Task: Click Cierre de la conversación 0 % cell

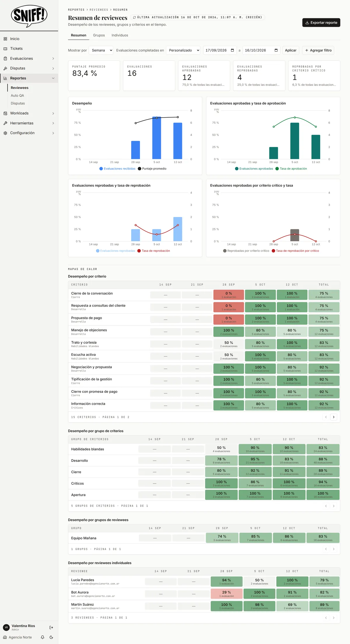Action: pos(229,295)
